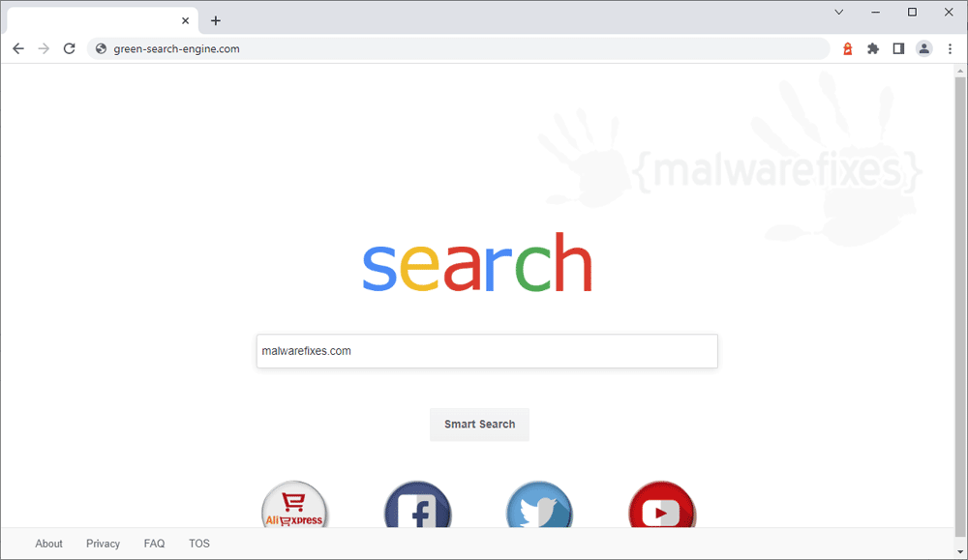Image resolution: width=968 pixels, height=560 pixels.
Task: Click the Smart Search button
Action: (480, 425)
